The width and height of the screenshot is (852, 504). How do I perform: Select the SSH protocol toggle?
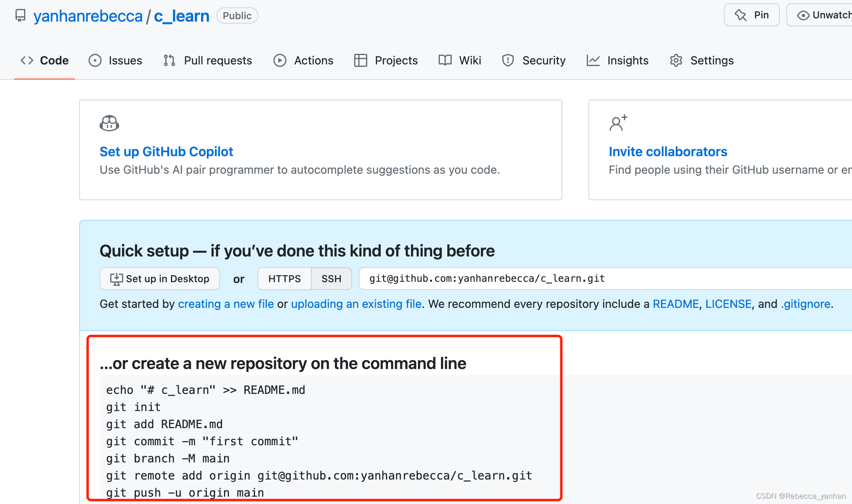(x=331, y=279)
